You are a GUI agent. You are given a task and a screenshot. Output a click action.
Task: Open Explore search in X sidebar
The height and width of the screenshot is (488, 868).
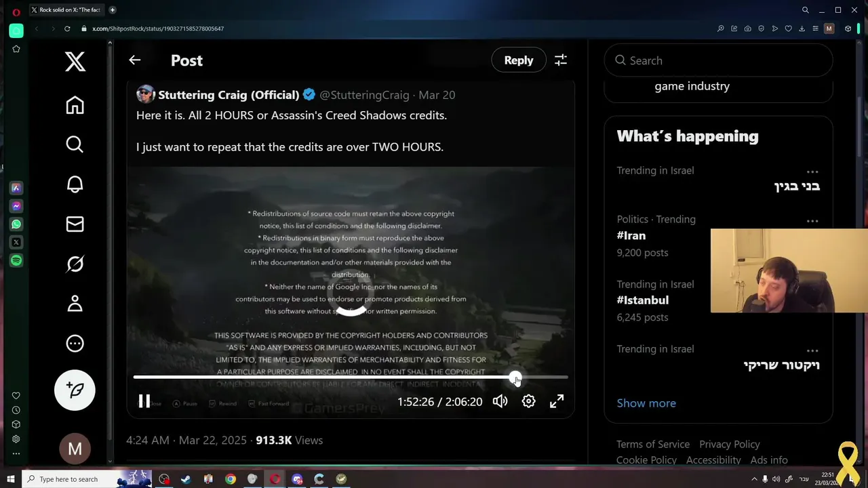click(x=75, y=144)
